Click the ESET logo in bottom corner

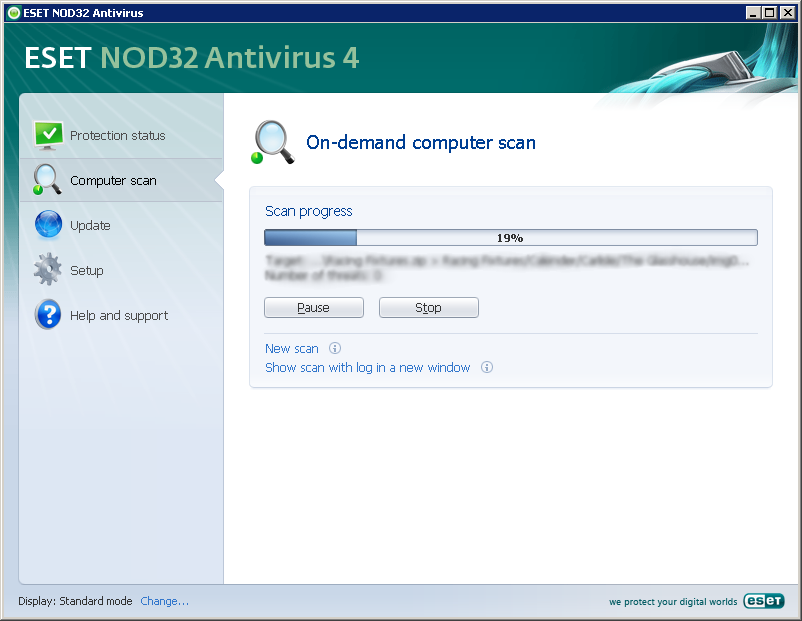(x=763, y=601)
